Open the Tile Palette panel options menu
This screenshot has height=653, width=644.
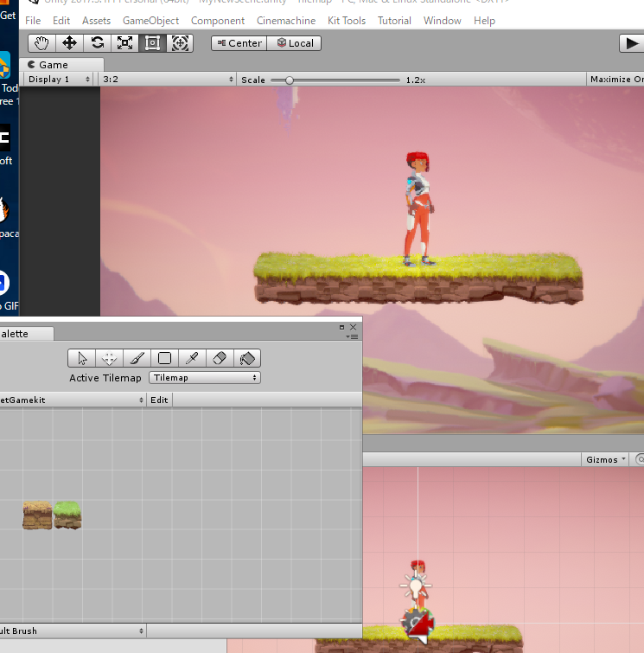[x=352, y=337]
